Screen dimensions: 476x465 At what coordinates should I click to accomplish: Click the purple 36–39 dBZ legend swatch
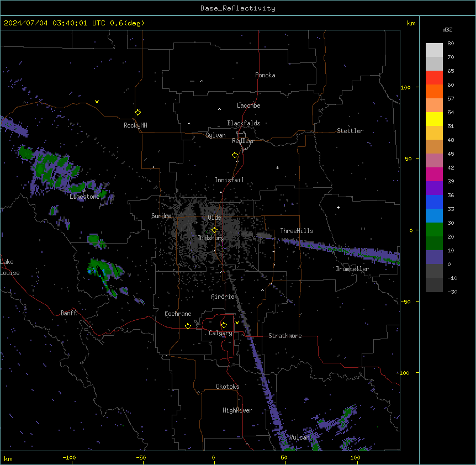click(x=434, y=188)
